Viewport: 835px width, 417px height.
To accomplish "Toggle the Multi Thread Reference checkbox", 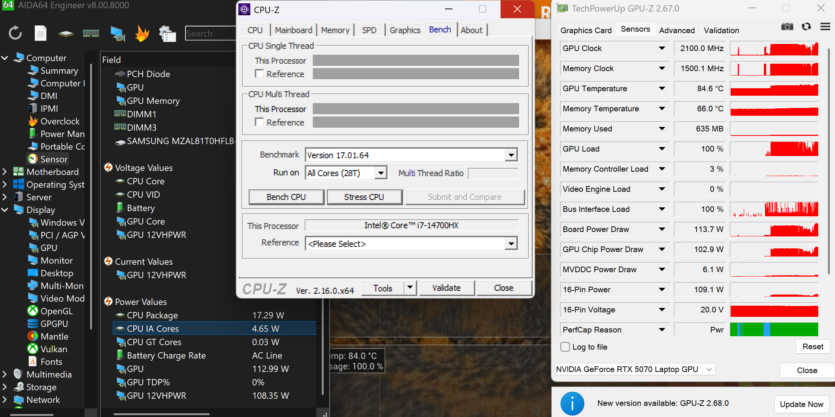I will [x=259, y=122].
